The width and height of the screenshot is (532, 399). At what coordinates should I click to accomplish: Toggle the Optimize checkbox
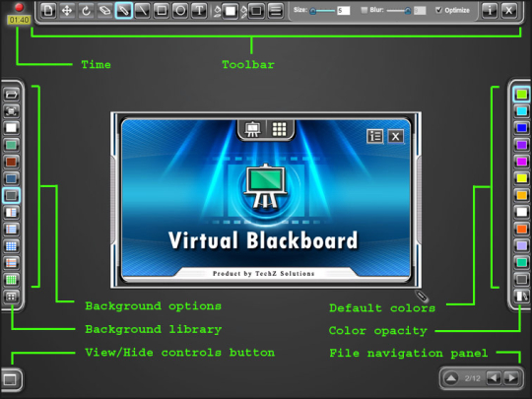tap(439, 10)
